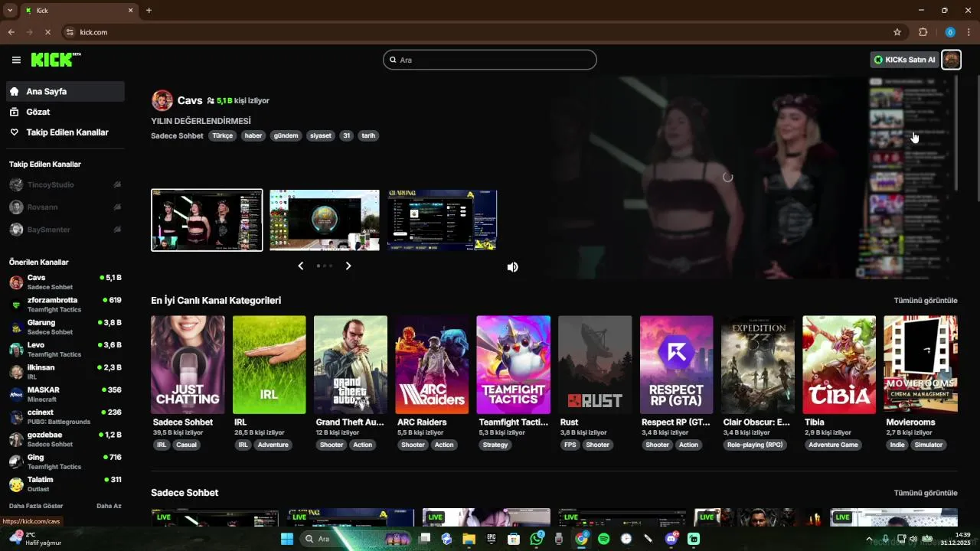
Task: Open Just Chatting category card
Action: pyautogui.click(x=188, y=365)
